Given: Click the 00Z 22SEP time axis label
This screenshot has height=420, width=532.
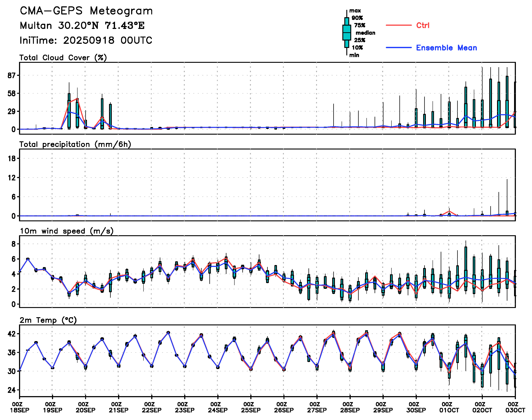Looking at the screenshot, I should [x=152, y=407].
